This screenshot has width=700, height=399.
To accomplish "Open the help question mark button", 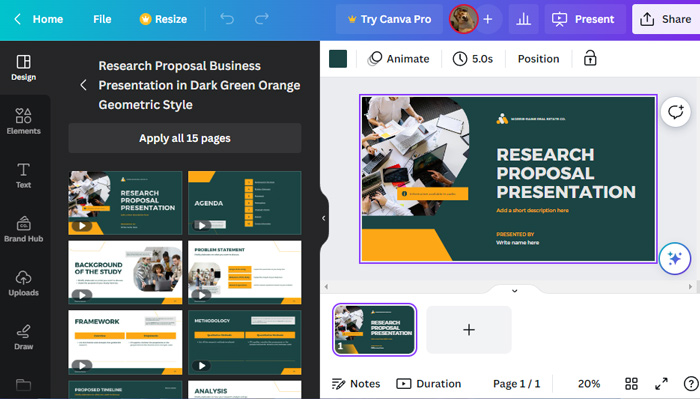I will pyautogui.click(x=691, y=384).
